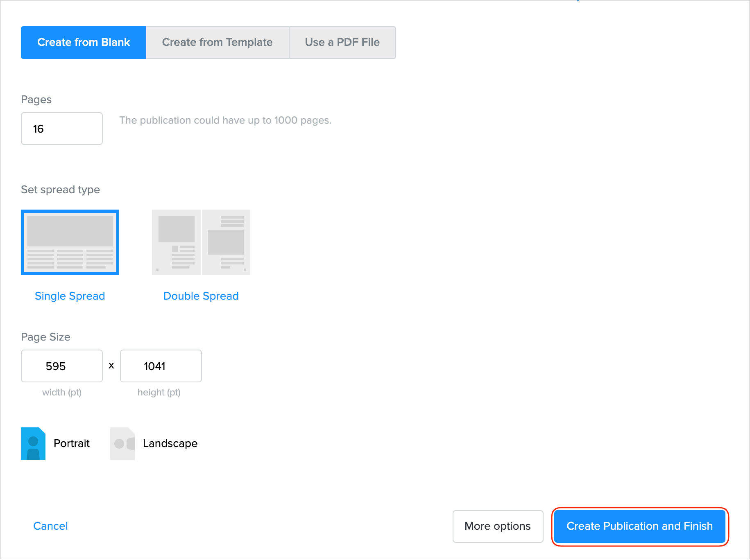Cancel the publication creation dialog
Image resolution: width=750 pixels, height=560 pixels.
(x=50, y=526)
